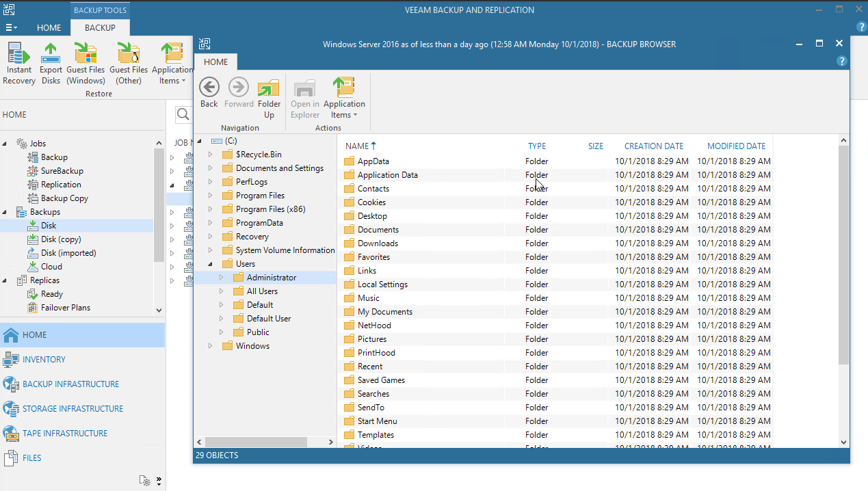
Task: Sort by TYPE column header
Action: [x=537, y=146]
